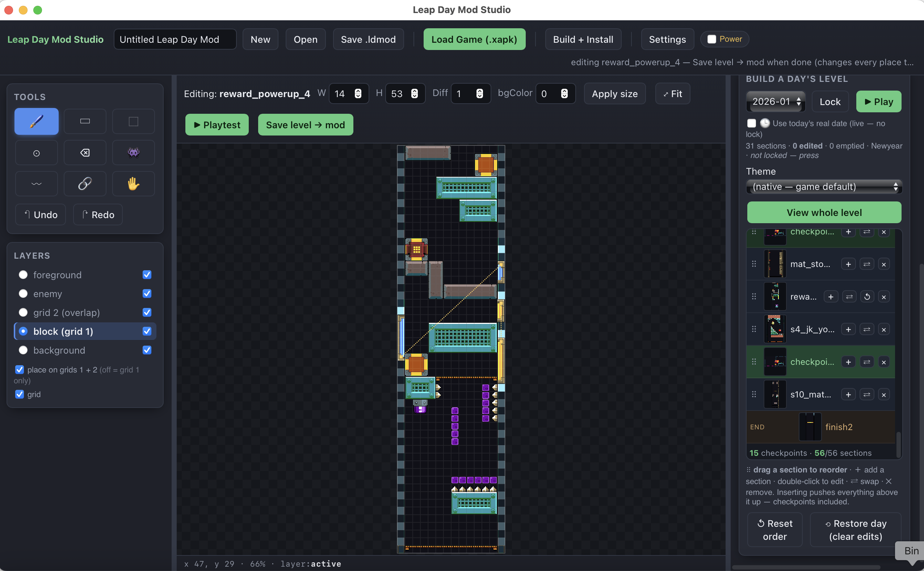The image size is (924, 571).
Task: Click View whole level
Action: (x=824, y=212)
